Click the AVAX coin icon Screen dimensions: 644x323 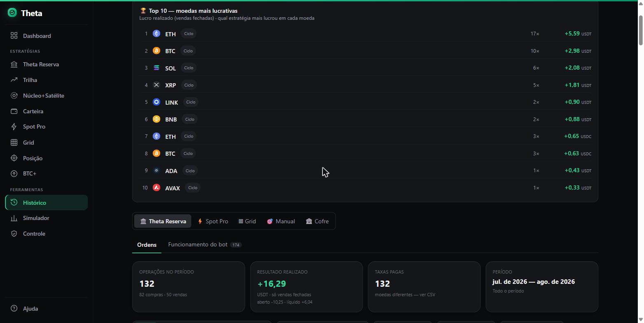[156, 187]
